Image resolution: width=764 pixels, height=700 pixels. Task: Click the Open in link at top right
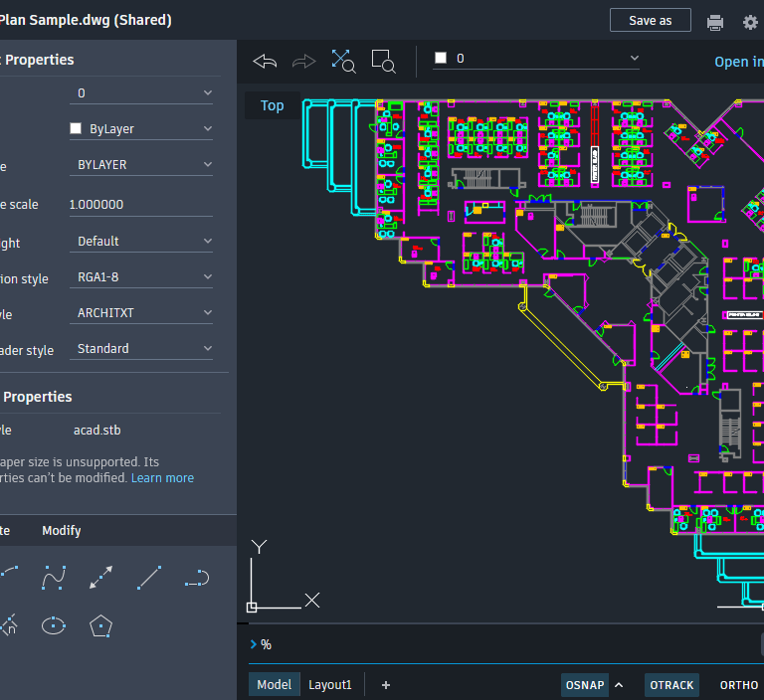[x=739, y=62]
